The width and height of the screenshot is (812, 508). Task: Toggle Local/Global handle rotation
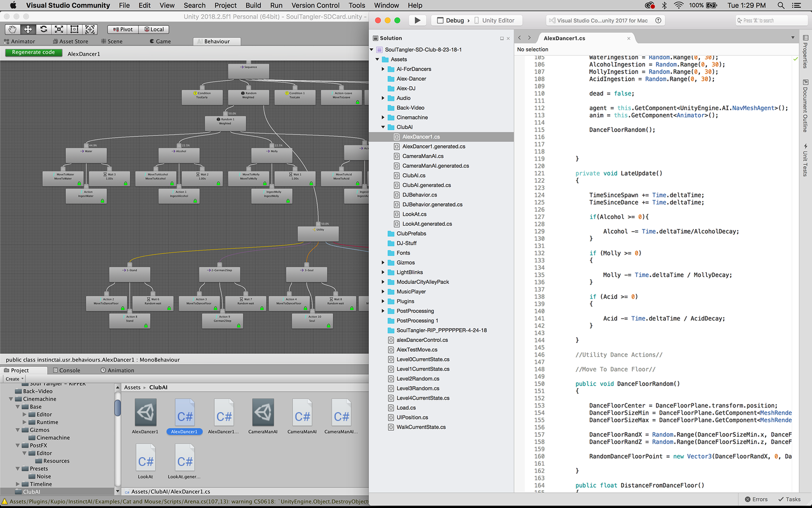pyautogui.click(x=154, y=29)
